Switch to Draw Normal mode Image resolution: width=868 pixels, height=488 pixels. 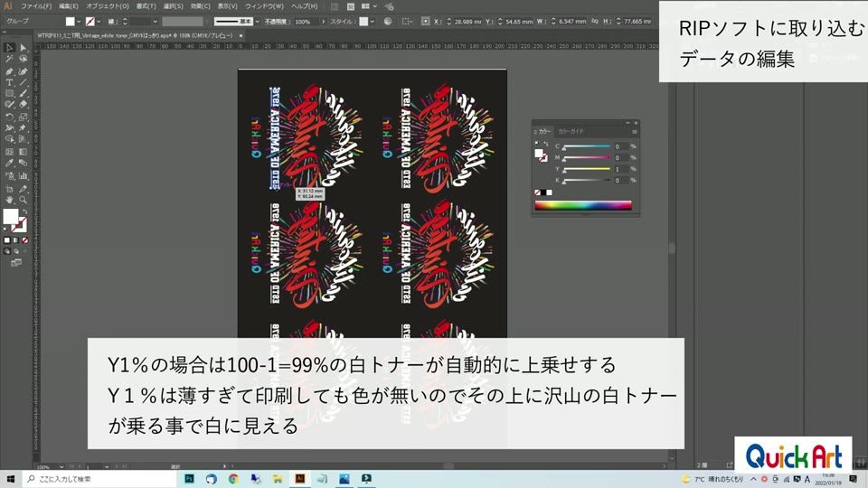click(x=7, y=251)
